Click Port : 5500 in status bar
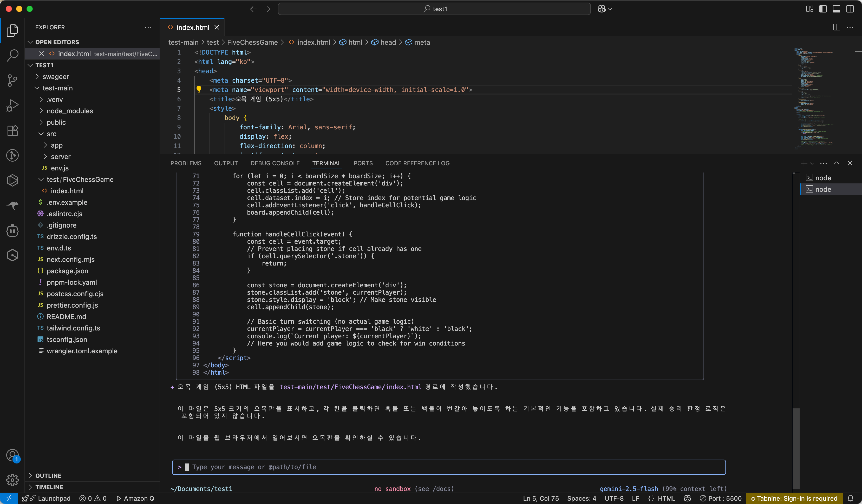The width and height of the screenshot is (862, 504). tap(720, 498)
